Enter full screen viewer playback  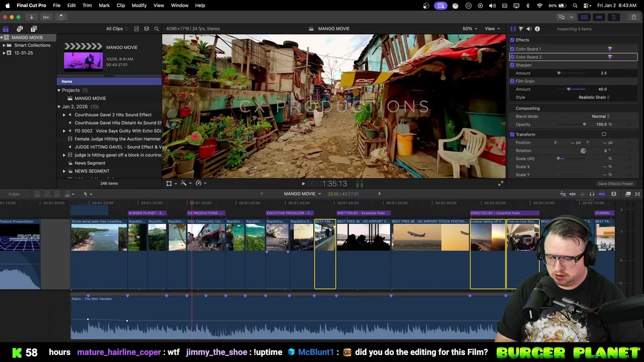[x=501, y=184]
